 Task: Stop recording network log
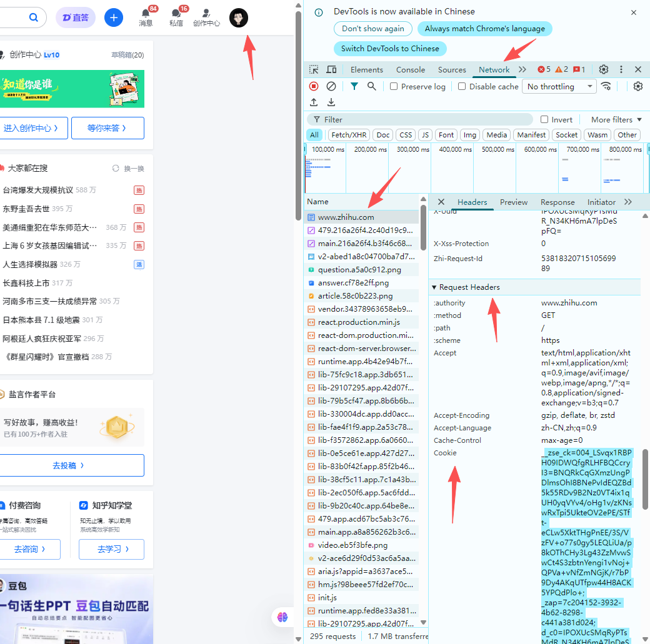[314, 86]
